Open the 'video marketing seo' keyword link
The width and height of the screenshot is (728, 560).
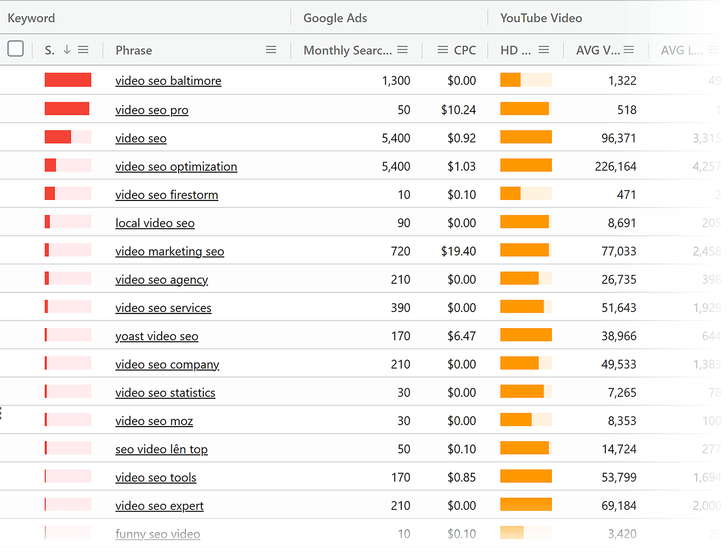coord(170,251)
